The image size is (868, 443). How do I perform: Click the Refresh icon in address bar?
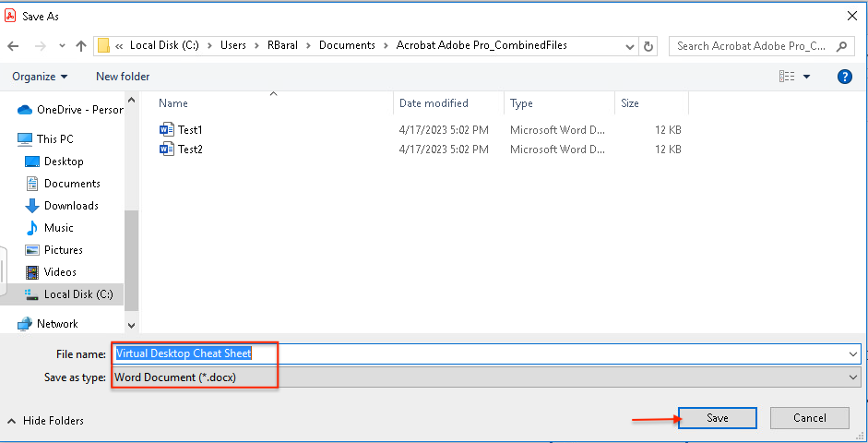[x=648, y=46]
